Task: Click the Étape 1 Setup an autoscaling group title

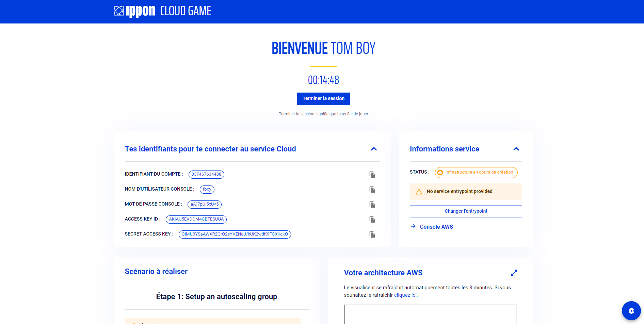Action: (216, 296)
